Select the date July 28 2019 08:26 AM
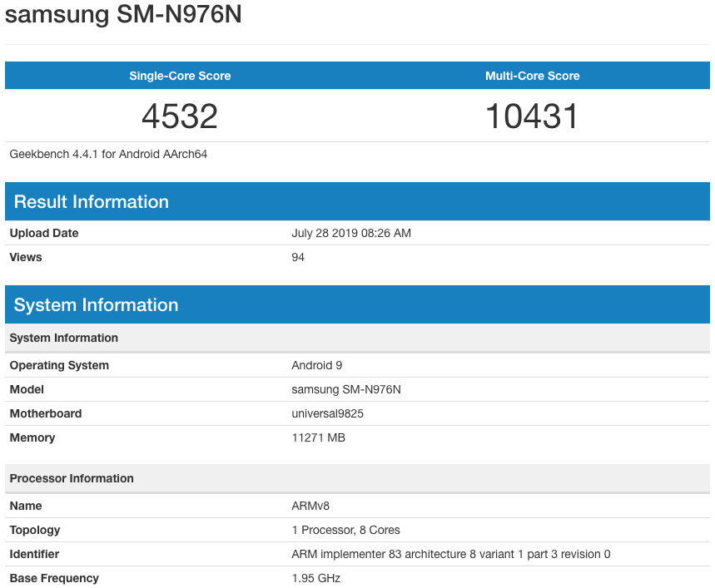Screen dimensions: 715x588 point(351,233)
